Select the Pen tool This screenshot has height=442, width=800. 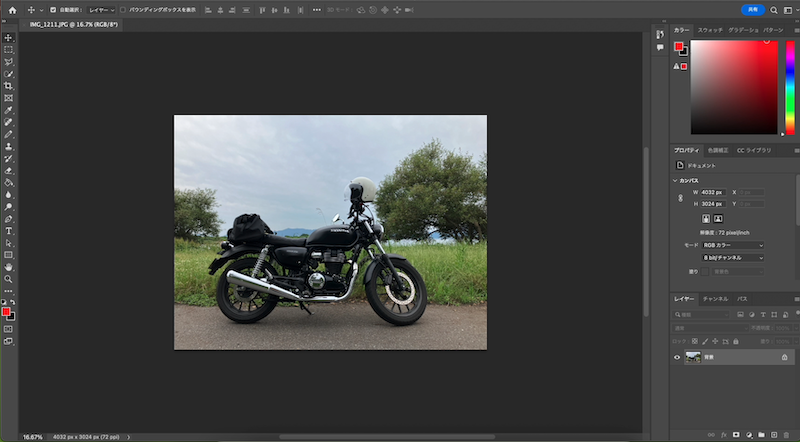[8, 219]
